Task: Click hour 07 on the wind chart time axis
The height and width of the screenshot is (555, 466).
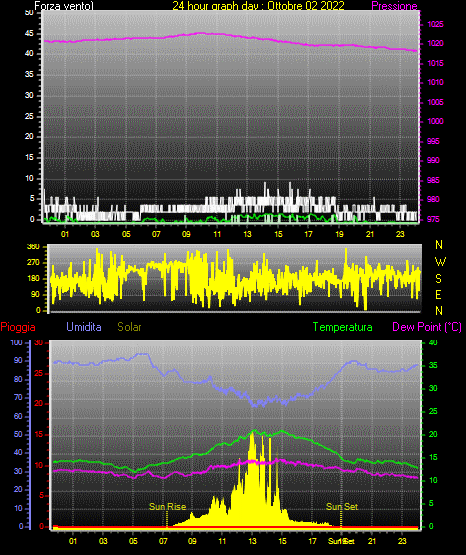Action: 156,234
